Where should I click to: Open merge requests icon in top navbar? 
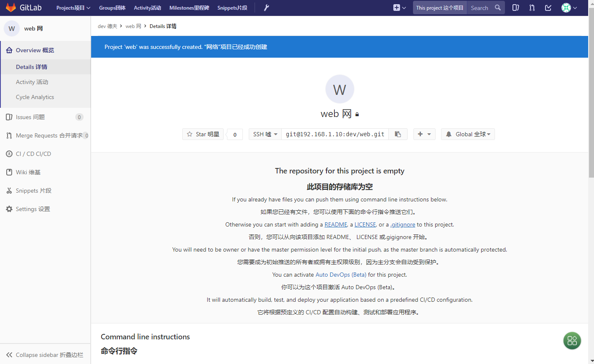coord(532,8)
